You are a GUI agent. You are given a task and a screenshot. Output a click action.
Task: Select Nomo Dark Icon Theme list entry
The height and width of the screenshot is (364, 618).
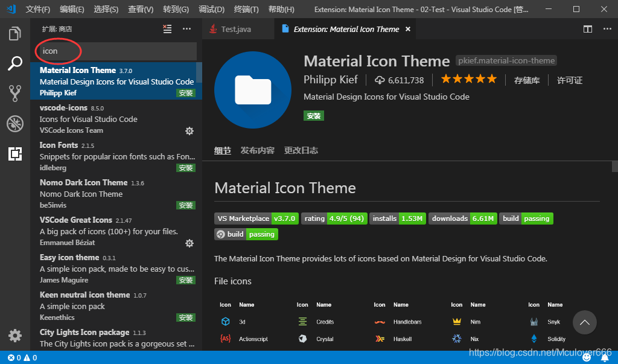[116, 193]
